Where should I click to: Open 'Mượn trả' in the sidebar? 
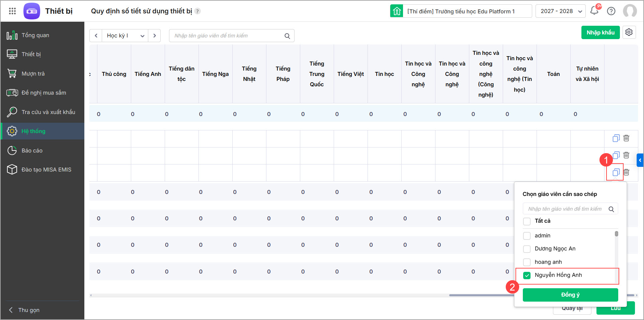[33, 74]
